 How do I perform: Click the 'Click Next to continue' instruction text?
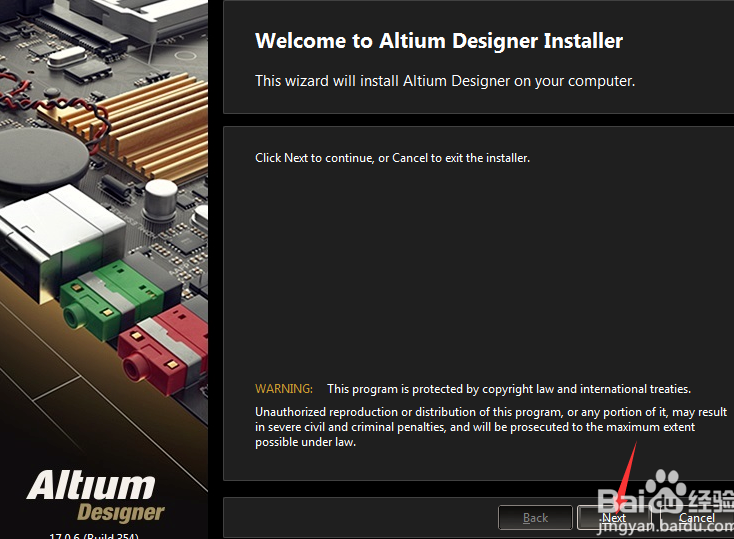point(392,158)
